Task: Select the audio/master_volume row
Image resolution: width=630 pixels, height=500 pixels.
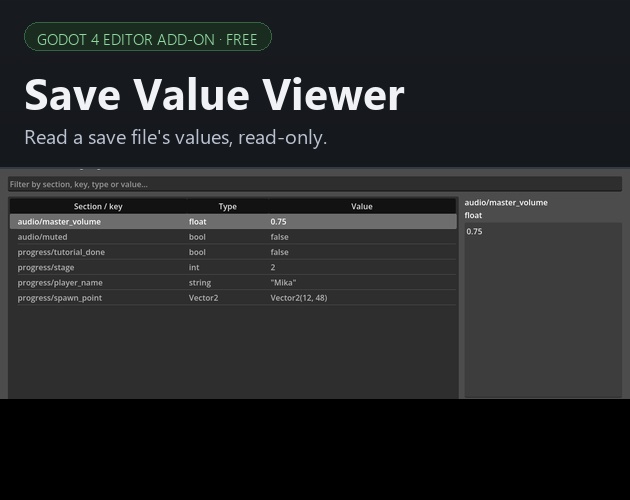Action: [x=233, y=221]
